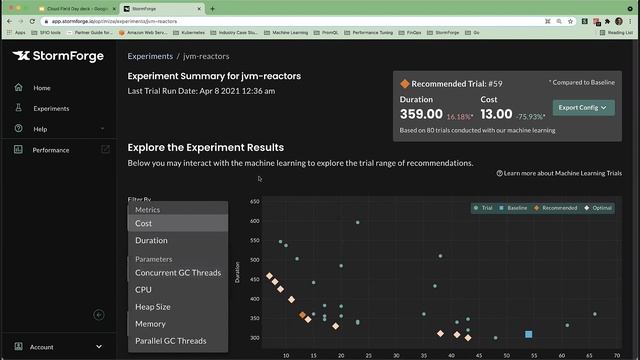Click the dark green S extension icon
Screen dimensions: 640x360
584,21
